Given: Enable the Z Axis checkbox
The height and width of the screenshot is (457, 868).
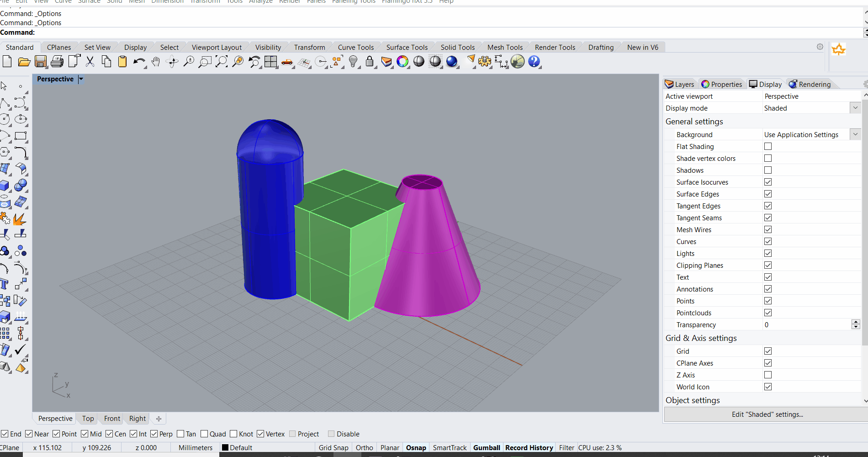Looking at the screenshot, I should tap(768, 375).
